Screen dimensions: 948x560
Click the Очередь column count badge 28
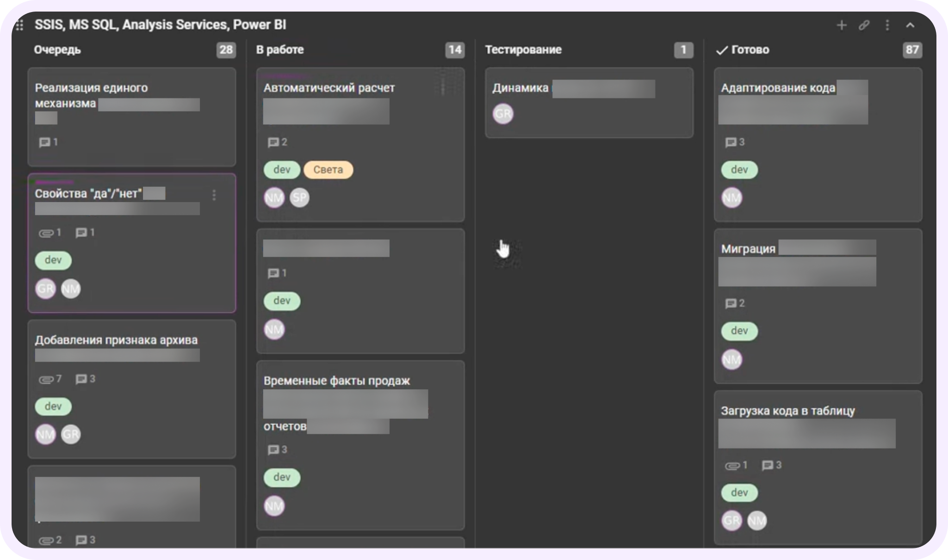pyautogui.click(x=226, y=50)
